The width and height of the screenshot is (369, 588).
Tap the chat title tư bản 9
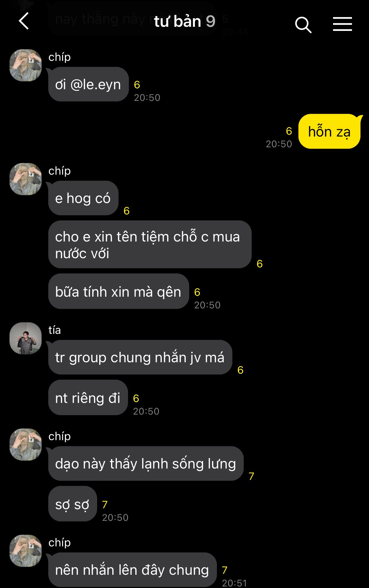pyautogui.click(x=184, y=21)
